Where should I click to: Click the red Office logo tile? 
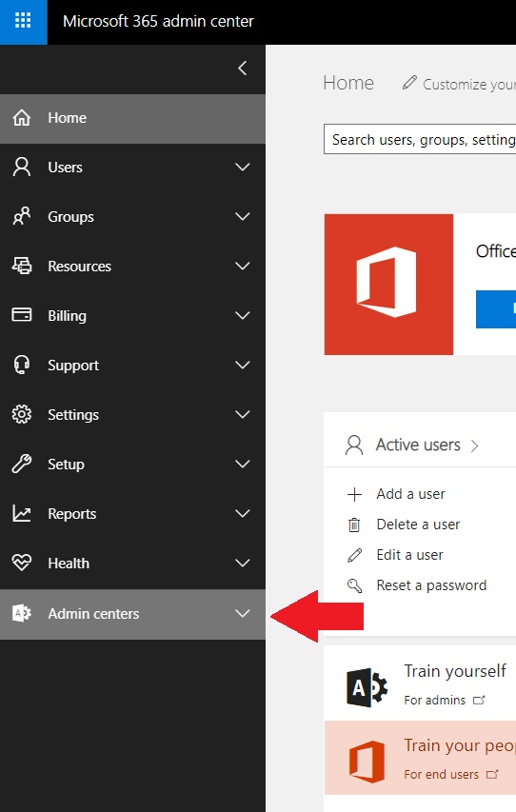(x=388, y=285)
